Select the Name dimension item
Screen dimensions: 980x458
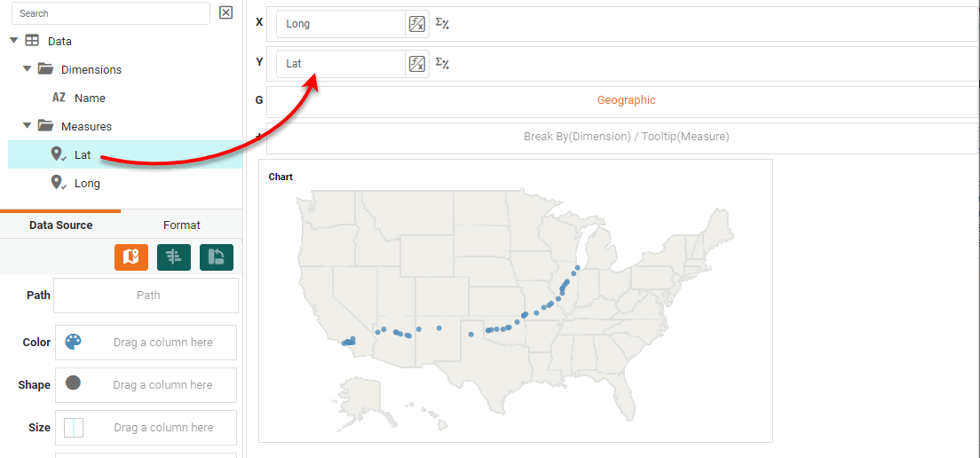pyautogui.click(x=90, y=99)
